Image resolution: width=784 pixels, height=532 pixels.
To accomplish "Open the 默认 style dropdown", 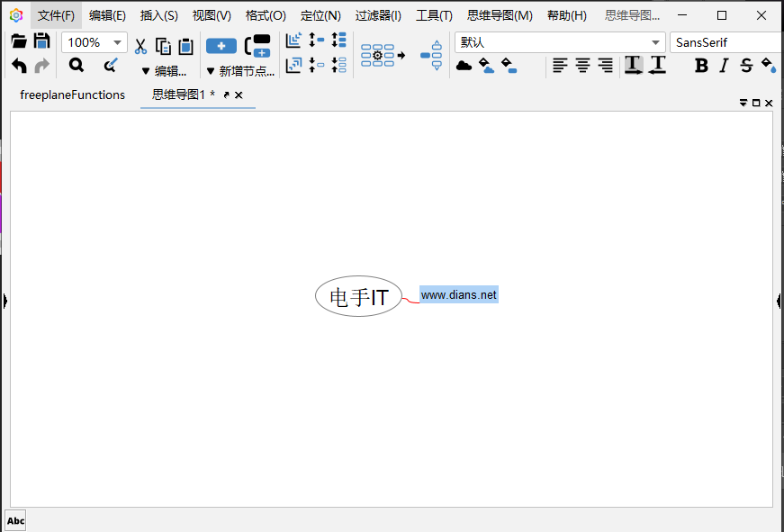I will pos(655,42).
